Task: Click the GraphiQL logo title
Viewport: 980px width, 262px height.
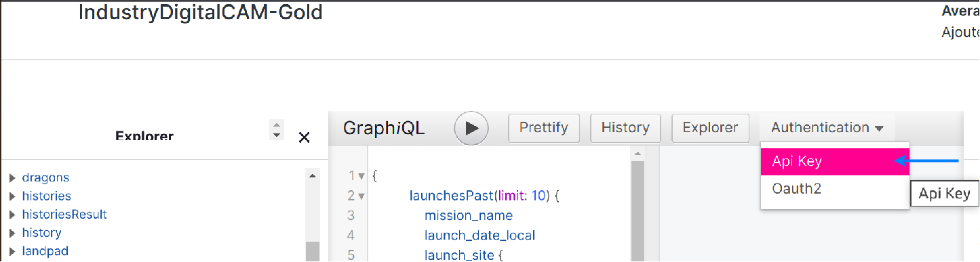Action: 384,128
